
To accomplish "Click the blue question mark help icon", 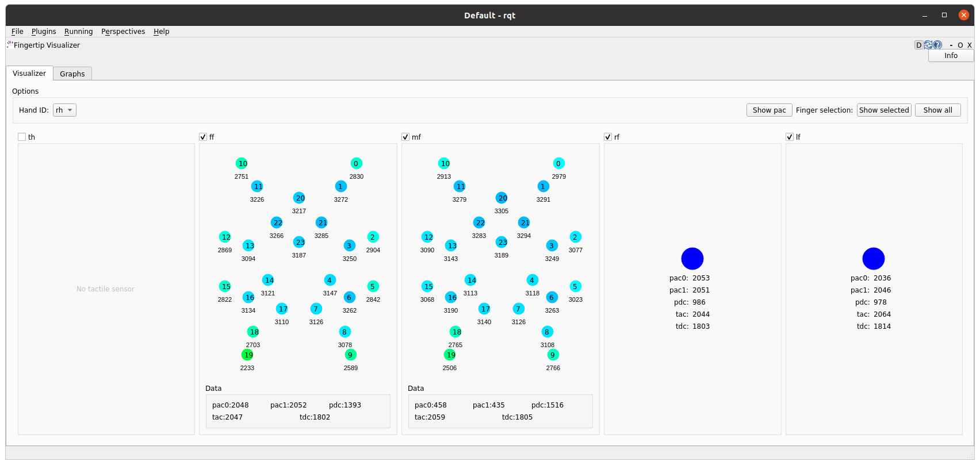I will tap(937, 45).
